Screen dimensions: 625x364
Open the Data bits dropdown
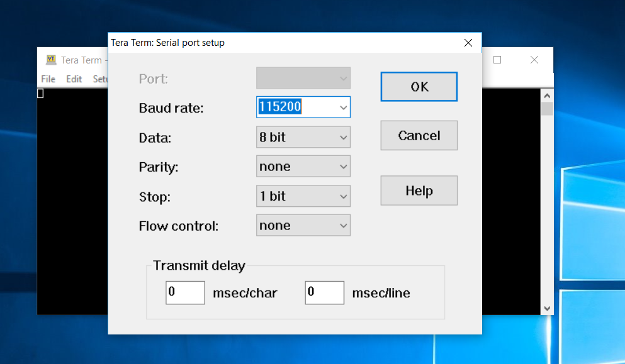303,137
